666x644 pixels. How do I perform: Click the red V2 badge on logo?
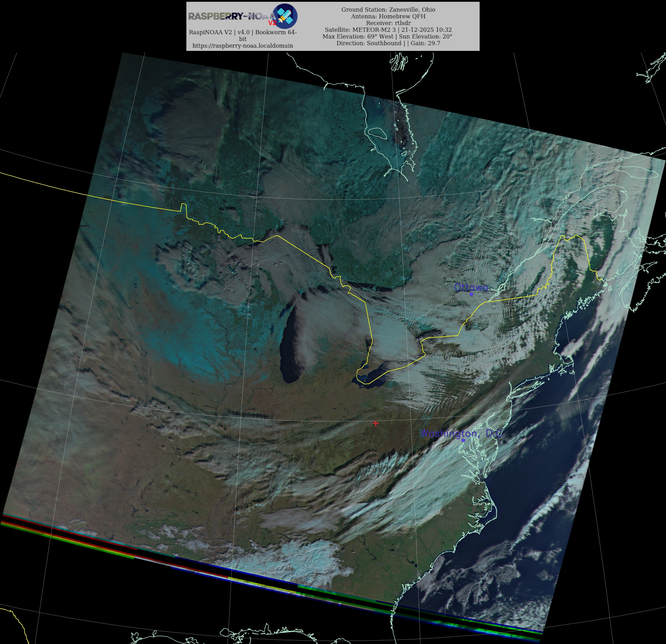coord(272,23)
